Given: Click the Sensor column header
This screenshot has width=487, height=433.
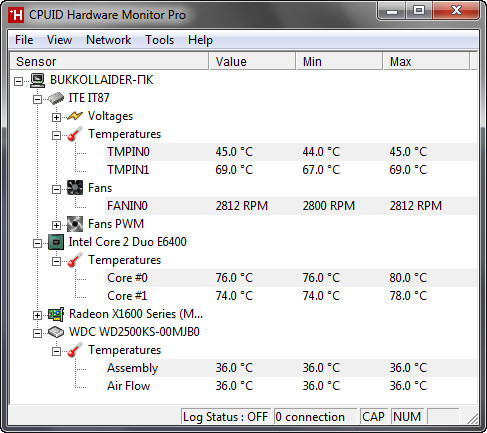Looking at the screenshot, I should pos(109,62).
